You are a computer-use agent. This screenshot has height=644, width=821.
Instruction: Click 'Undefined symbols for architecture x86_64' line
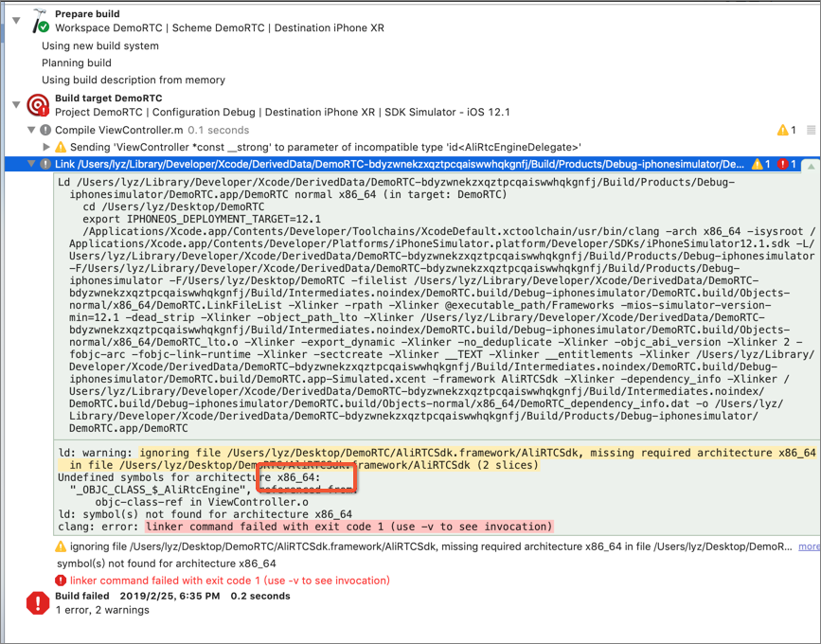[188, 477]
